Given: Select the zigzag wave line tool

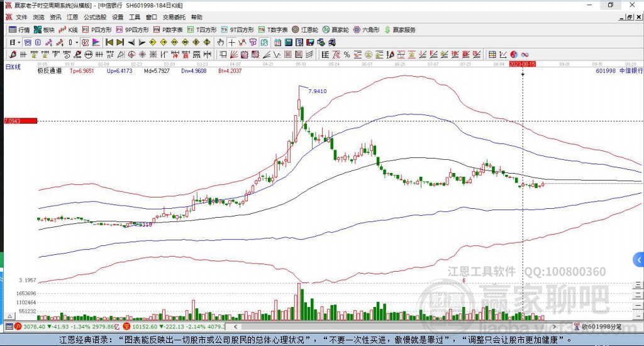Looking at the screenshot, I should click(277, 55).
